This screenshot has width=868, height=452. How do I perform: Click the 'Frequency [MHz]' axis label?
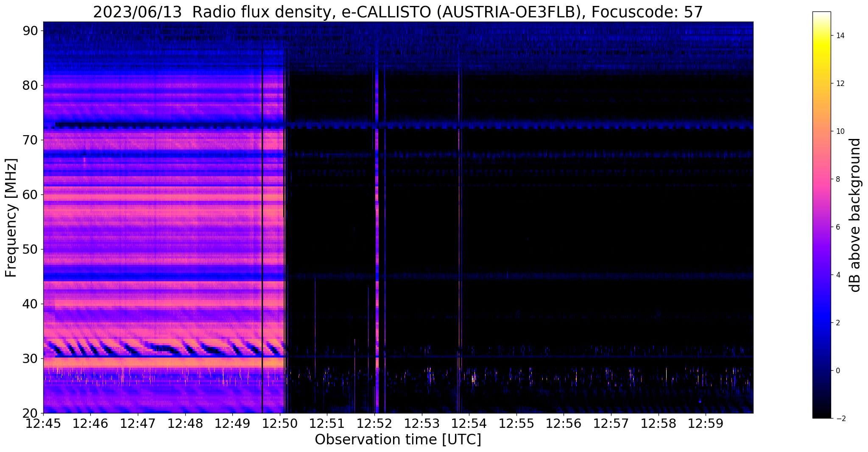(x=11, y=218)
